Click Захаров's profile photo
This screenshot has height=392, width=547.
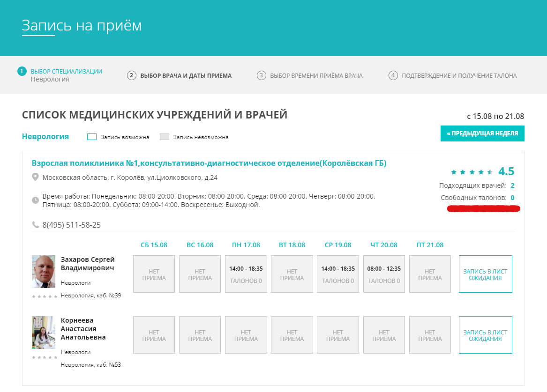pos(45,272)
